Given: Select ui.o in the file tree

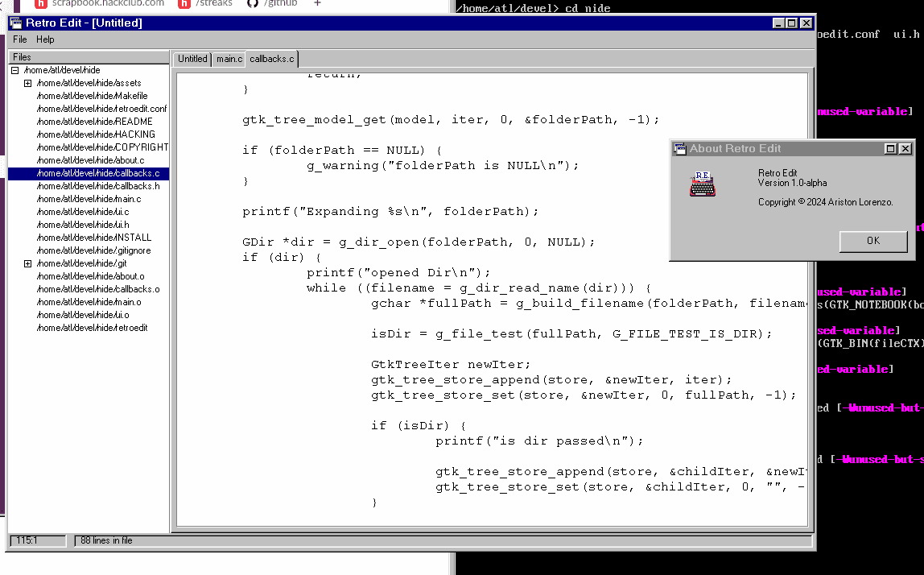Looking at the screenshot, I should point(82,315).
